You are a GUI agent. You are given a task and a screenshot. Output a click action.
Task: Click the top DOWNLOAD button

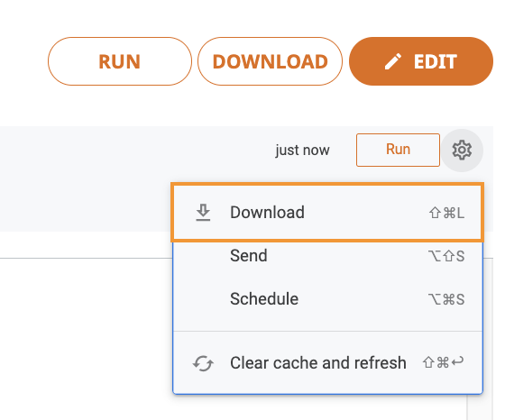270,61
